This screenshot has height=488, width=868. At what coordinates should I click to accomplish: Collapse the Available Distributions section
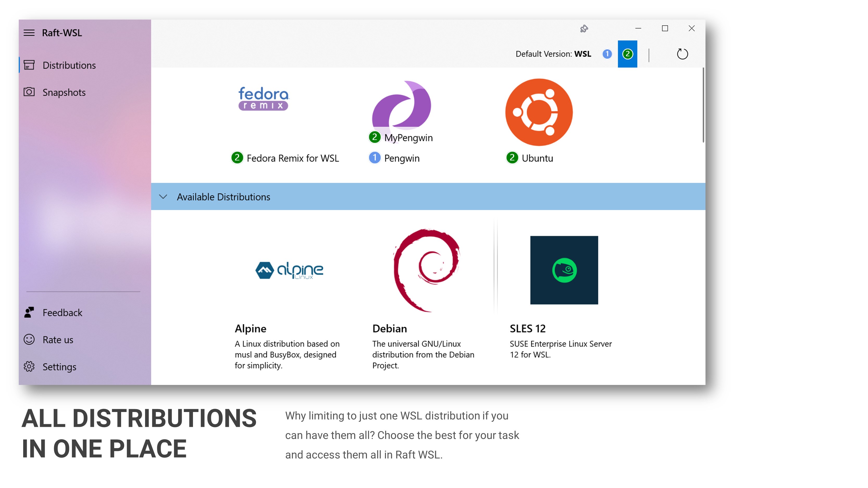[163, 197]
